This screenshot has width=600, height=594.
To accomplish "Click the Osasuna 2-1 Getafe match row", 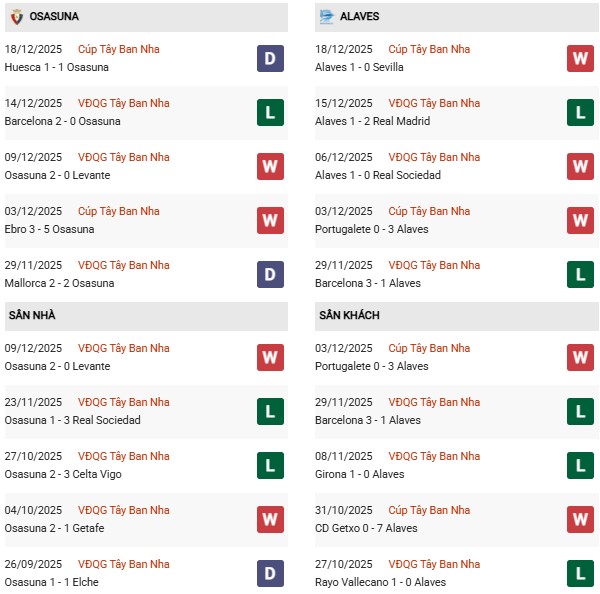I will [56, 528].
